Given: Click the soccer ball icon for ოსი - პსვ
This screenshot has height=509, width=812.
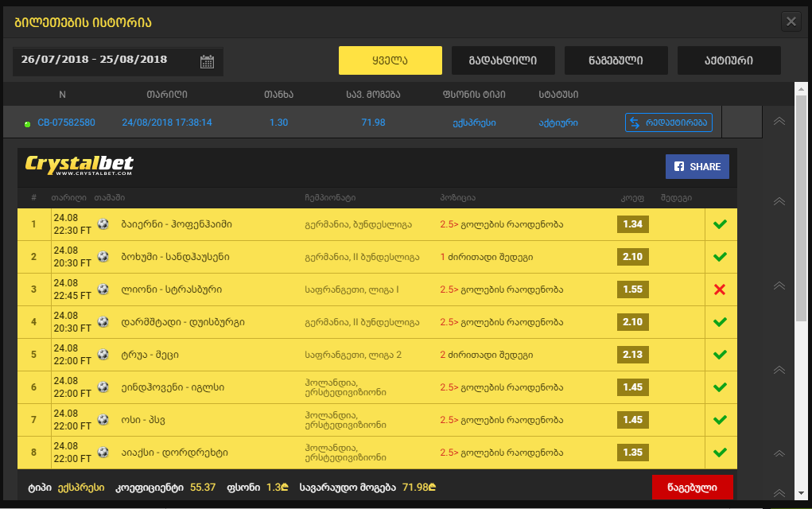Looking at the screenshot, I should pyautogui.click(x=103, y=419).
